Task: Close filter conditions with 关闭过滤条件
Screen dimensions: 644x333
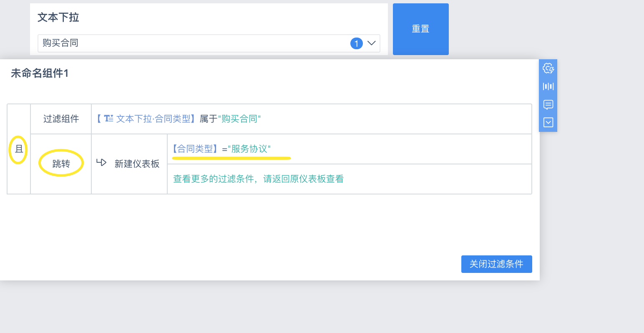Action: [496, 264]
